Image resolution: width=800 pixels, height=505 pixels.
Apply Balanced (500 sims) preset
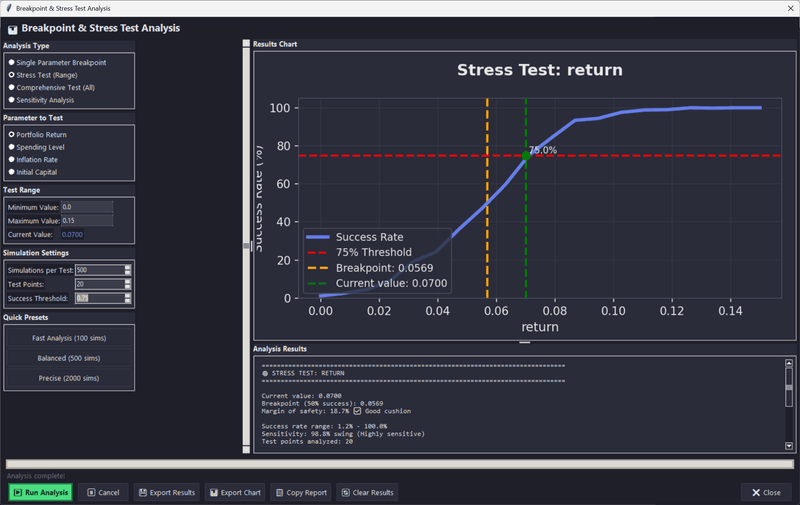[x=69, y=358]
